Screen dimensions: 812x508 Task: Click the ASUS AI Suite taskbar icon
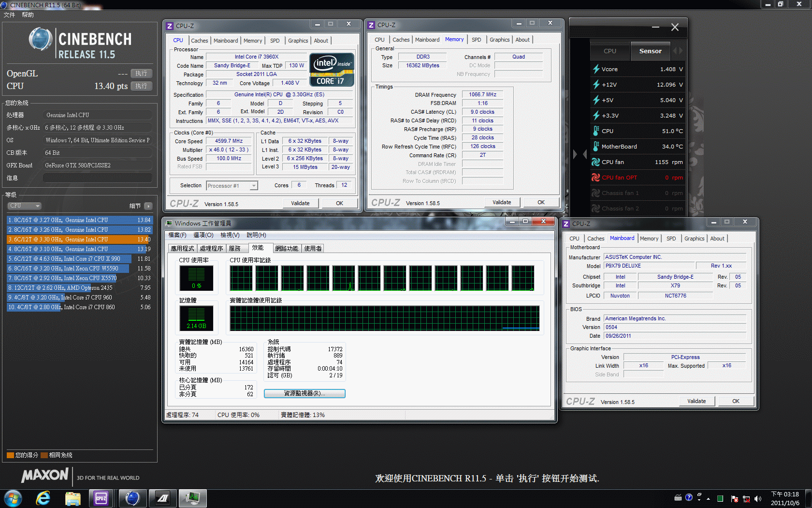point(163,498)
